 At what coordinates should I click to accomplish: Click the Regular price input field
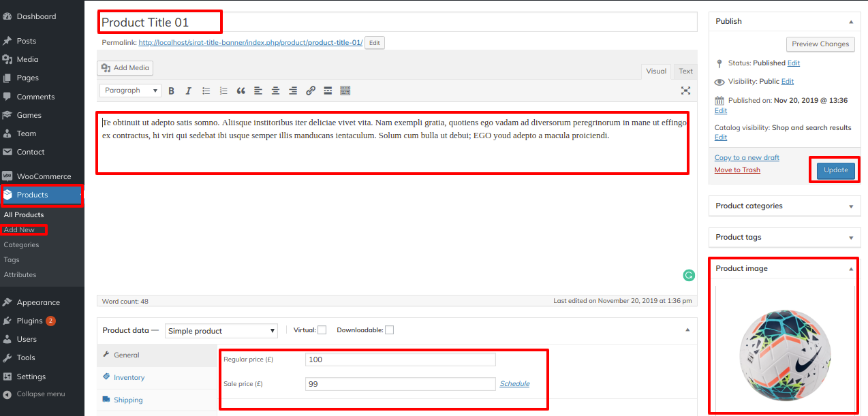tap(400, 359)
